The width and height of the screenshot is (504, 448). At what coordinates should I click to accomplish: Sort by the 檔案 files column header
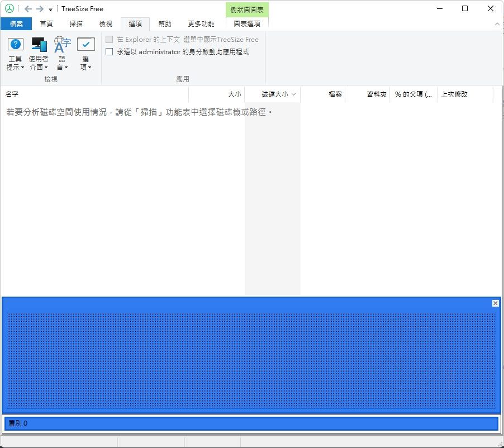click(x=323, y=94)
